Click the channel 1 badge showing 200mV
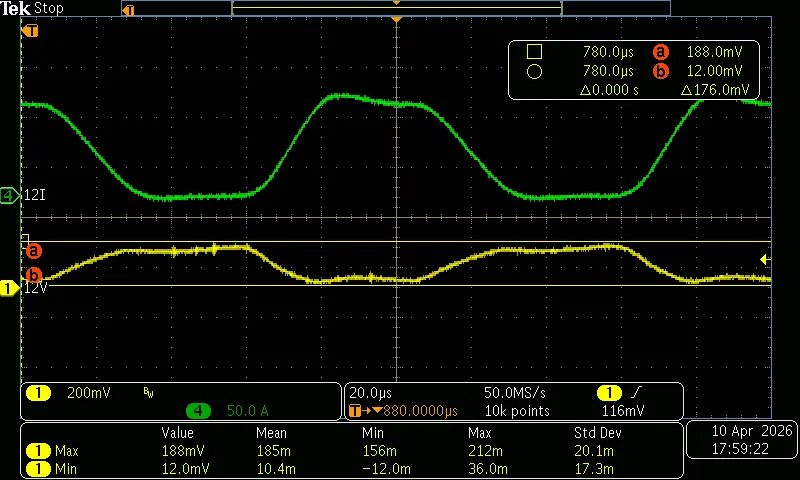Image resolution: width=800 pixels, height=480 pixels. 38,393
